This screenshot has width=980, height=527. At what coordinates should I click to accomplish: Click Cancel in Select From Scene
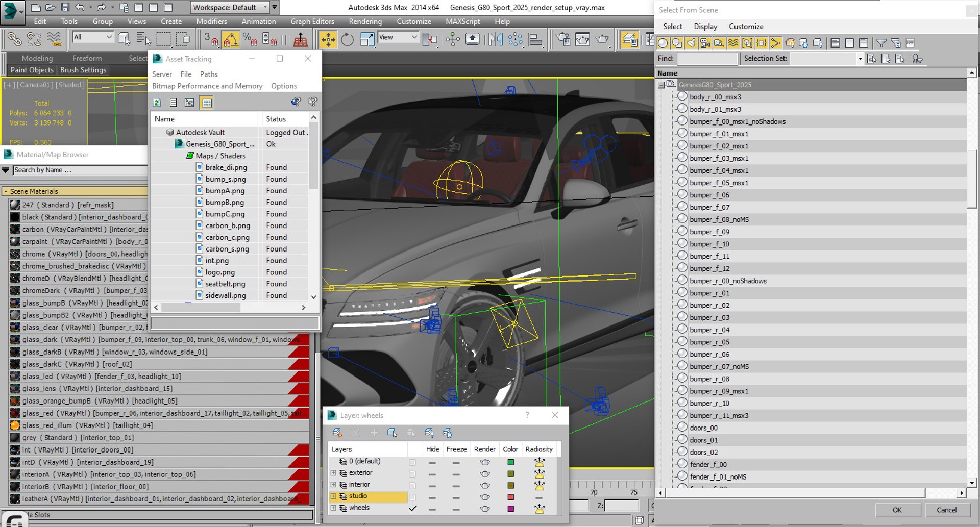(946, 510)
